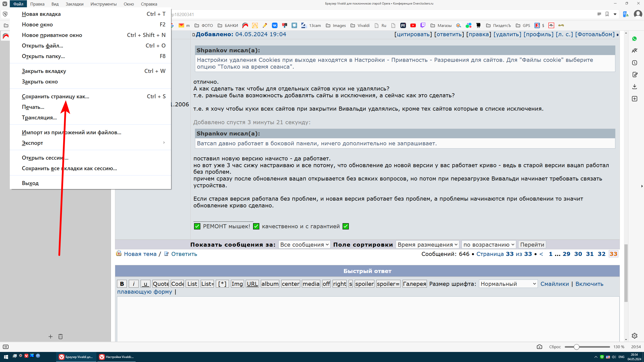Toggle the panel show/hide button in status bar
The width and height of the screenshot is (644, 362).
point(6,347)
